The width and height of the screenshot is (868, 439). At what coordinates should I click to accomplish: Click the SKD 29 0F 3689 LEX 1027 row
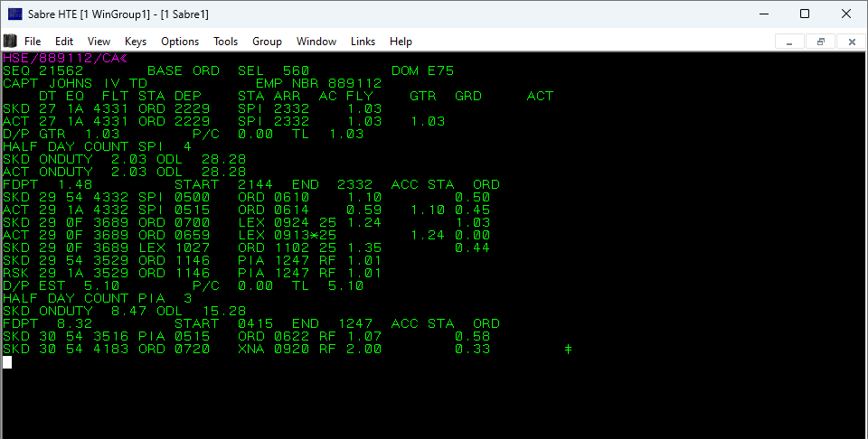pos(246,248)
